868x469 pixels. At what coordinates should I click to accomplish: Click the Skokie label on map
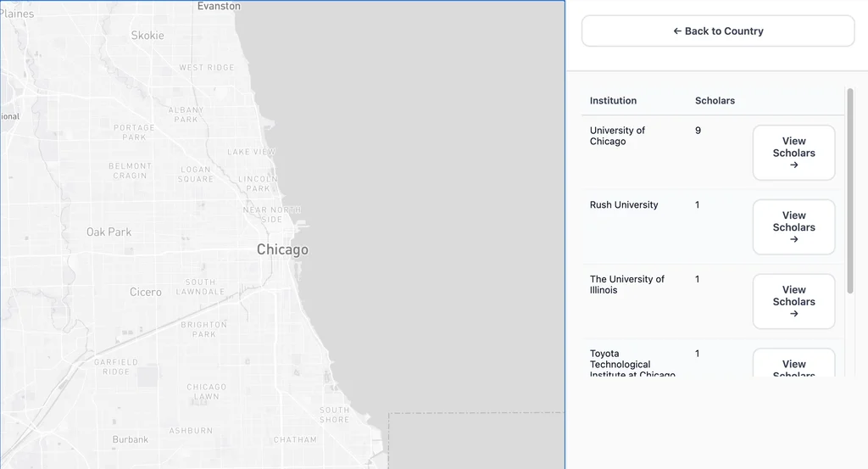(147, 36)
